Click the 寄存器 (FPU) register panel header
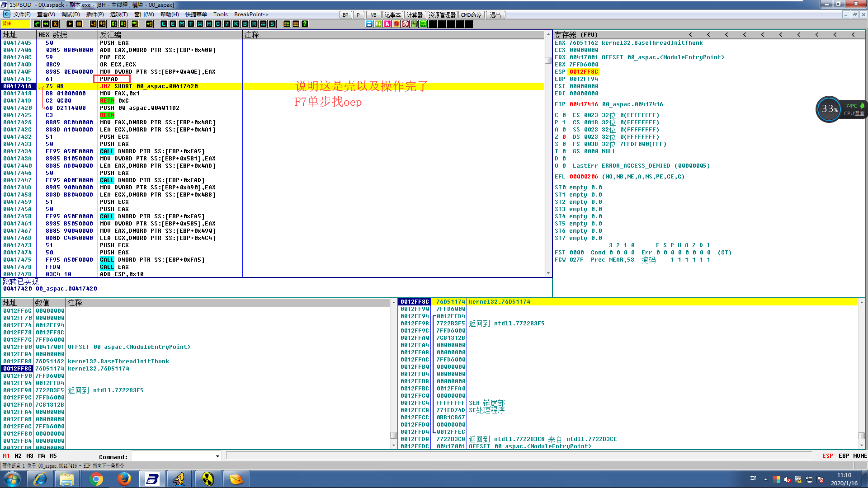The width and height of the screenshot is (868, 488). (x=576, y=35)
